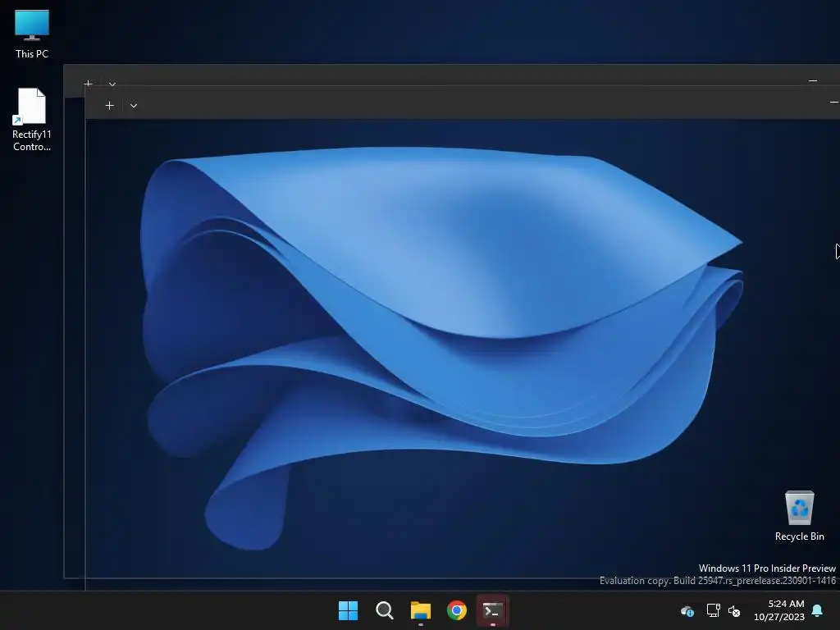This screenshot has height=630, width=840.
Task: Launch Search from the taskbar
Action: 384,610
